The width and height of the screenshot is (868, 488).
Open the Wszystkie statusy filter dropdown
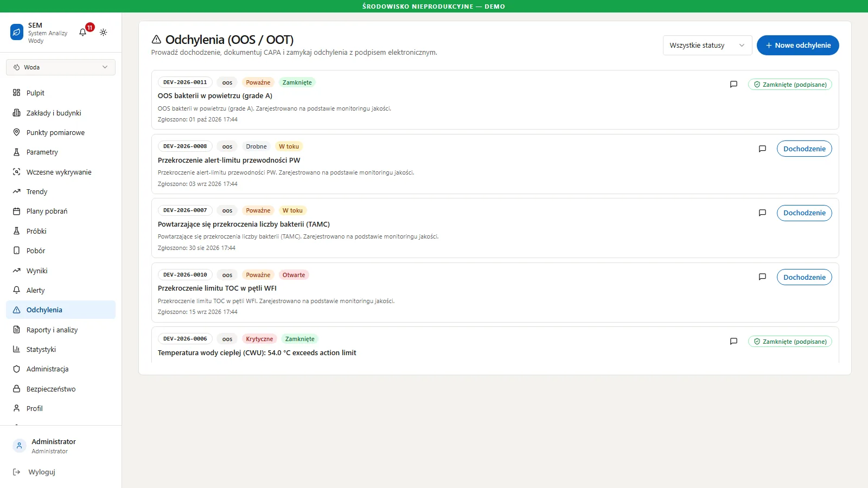click(x=707, y=46)
